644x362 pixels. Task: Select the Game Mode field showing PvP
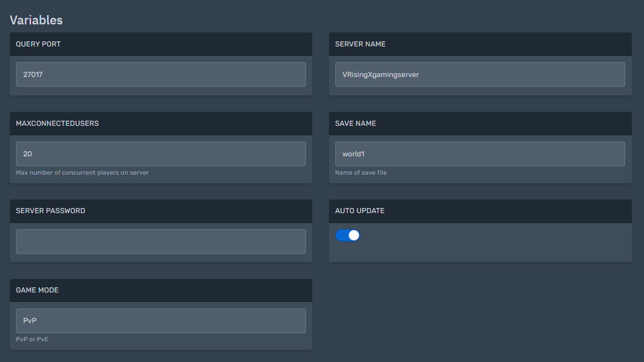[161, 321]
